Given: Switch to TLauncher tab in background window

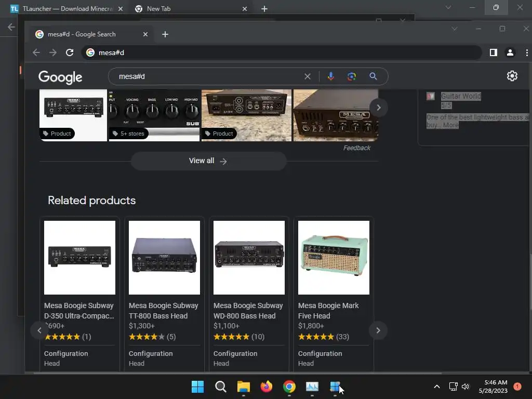Looking at the screenshot, I should click(x=66, y=9).
